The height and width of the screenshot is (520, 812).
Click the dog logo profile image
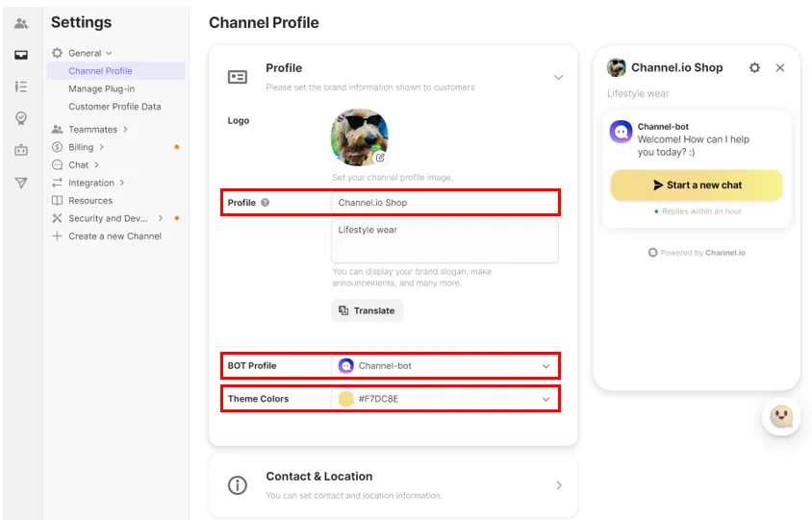pyautogui.click(x=360, y=137)
